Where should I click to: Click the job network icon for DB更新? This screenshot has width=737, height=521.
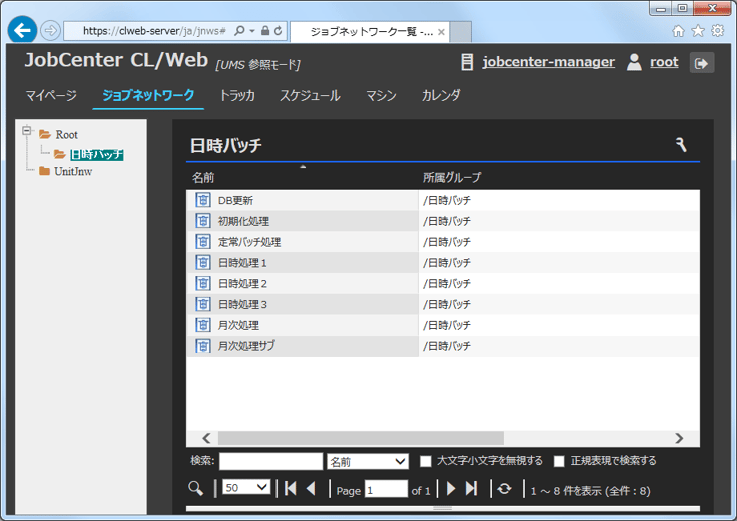(203, 200)
